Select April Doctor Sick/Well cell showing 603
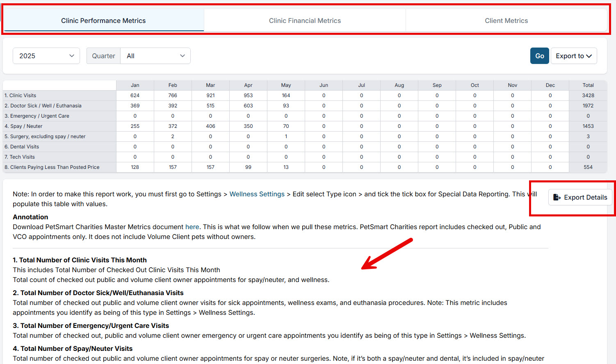The width and height of the screenshot is (616, 364). 248,106
